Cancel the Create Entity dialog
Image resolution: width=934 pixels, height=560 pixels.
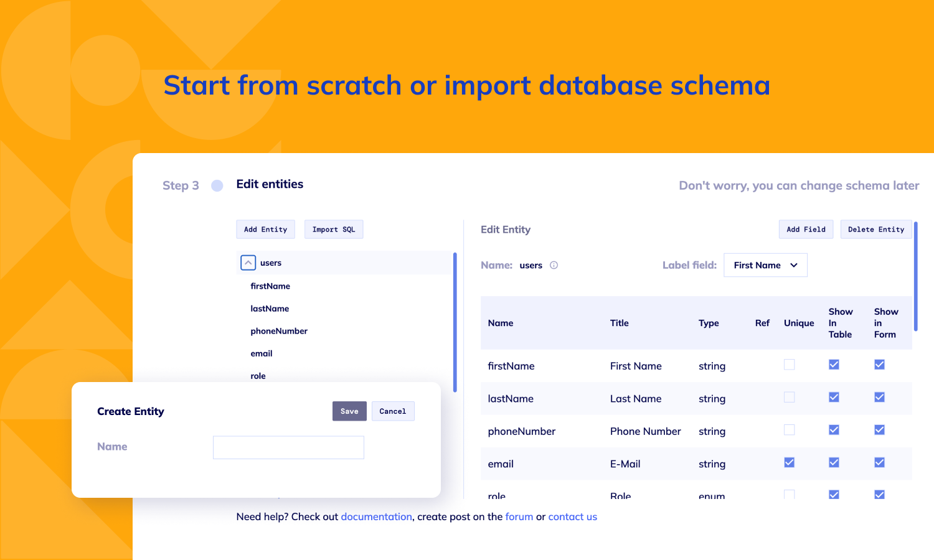(393, 411)
